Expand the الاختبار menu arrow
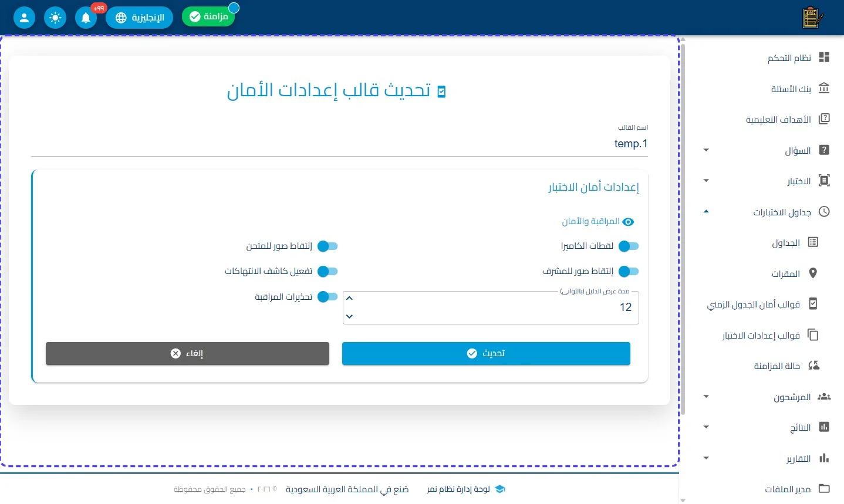Screen dimensions: 844x504 [x=706, y=181]
